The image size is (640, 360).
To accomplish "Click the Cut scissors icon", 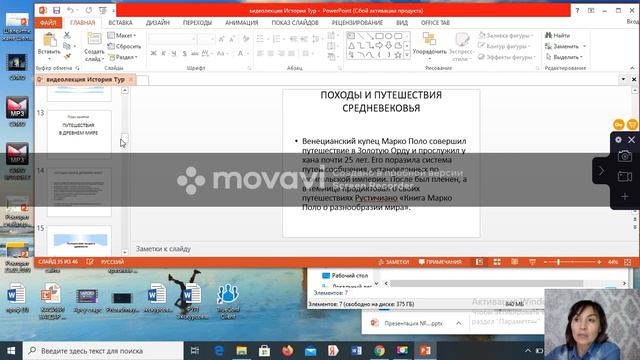I will pyautogui.click(x=67, y=35).
